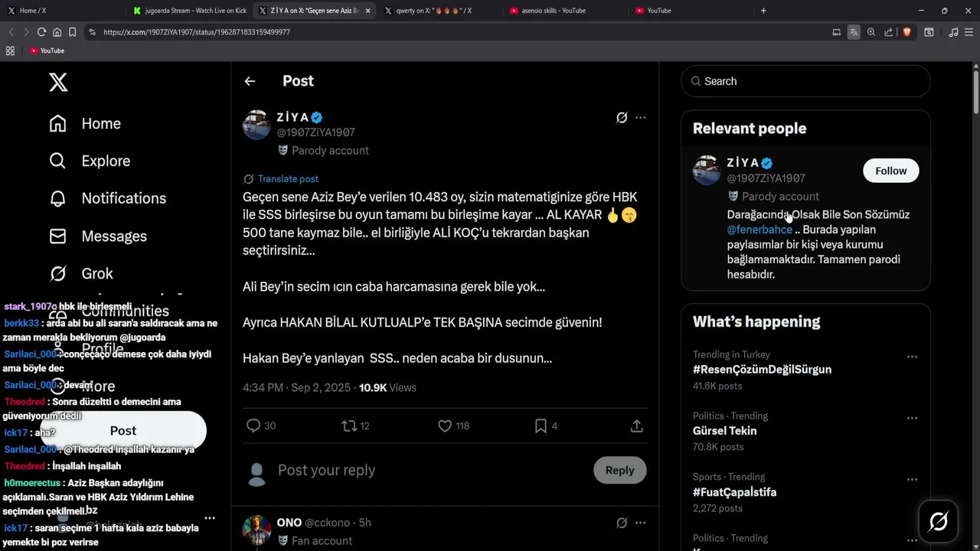Viewport: 980px width, 551px height.
Task: Open more options for #ResenÇözümDeğilSürgun trend
Action: coord(912,357)
